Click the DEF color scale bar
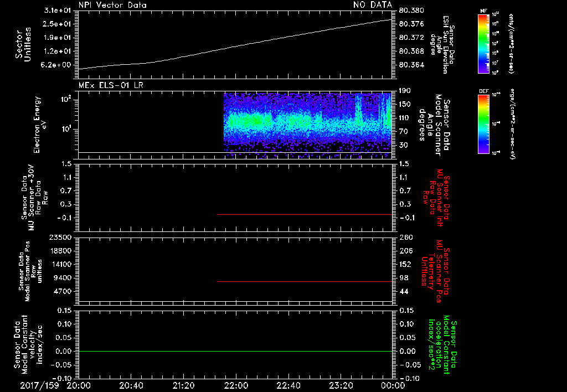The image size is (567, 392). click(484, 124)
